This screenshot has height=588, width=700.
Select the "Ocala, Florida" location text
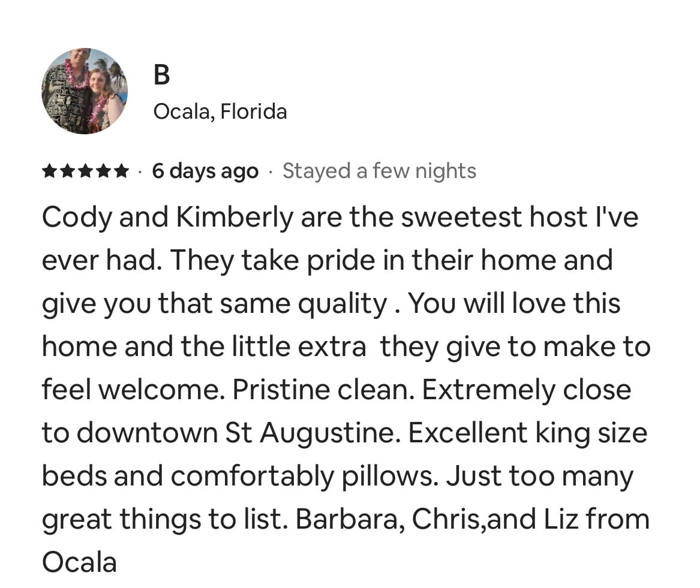point(220,111)
